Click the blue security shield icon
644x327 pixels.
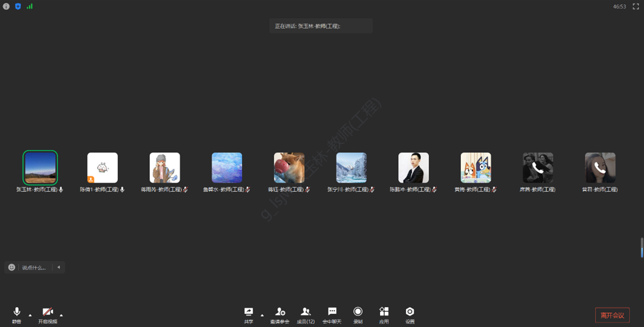pos(17,6)
